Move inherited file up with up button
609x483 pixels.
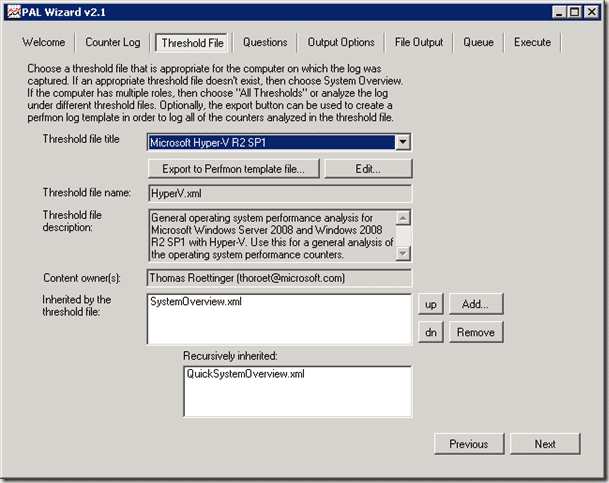coord(430,304)
